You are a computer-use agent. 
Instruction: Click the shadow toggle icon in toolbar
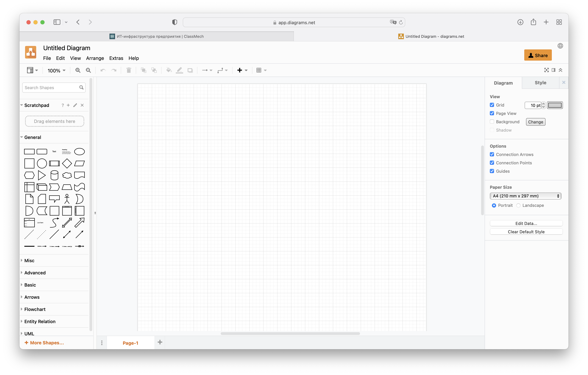pos(190,70)
